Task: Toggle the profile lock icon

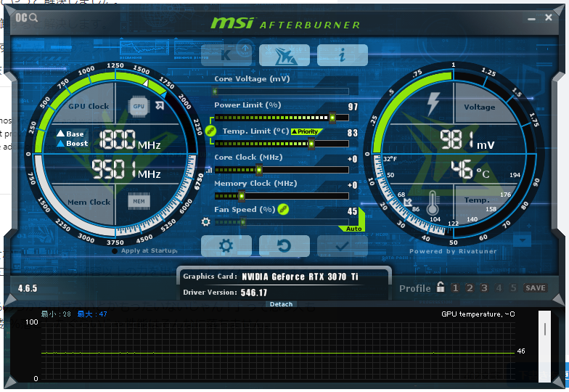Action: pyautogui.click(x=440, y=287)
